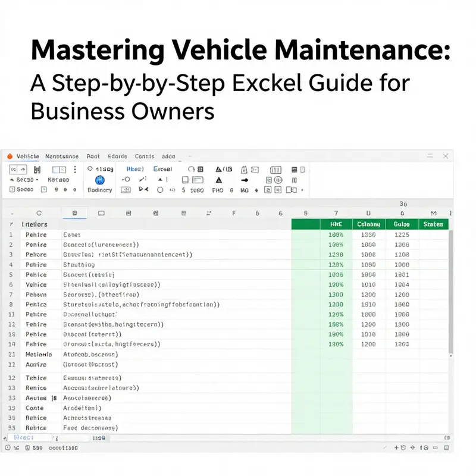Click the right-arrow icon in toolbar

(245, 180)
